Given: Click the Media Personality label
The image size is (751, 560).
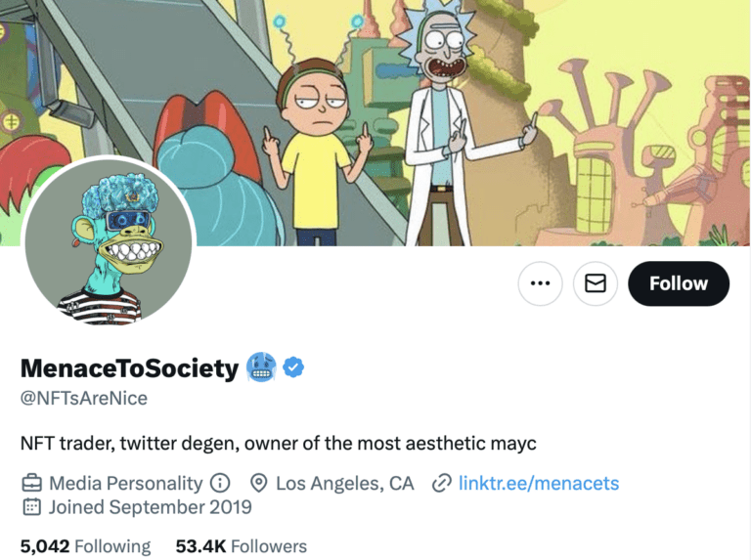Looking at the screenshot, I should pos(126,483).
